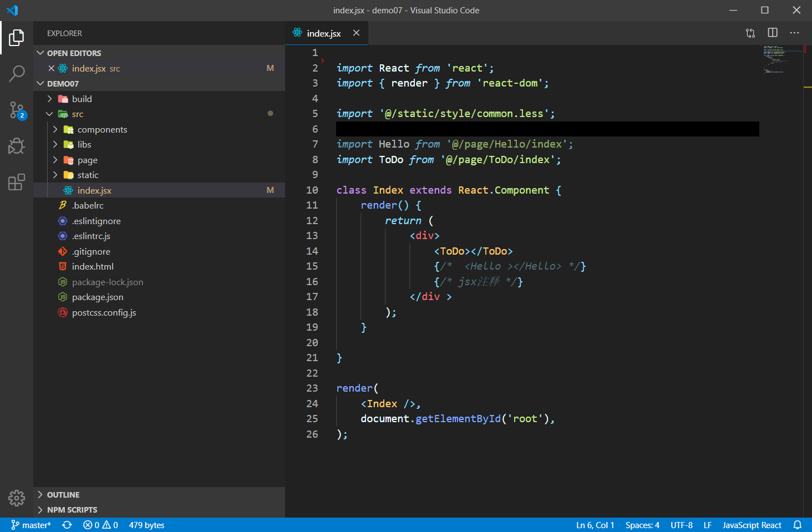Open the .eslintignore file

pos(159,221)
